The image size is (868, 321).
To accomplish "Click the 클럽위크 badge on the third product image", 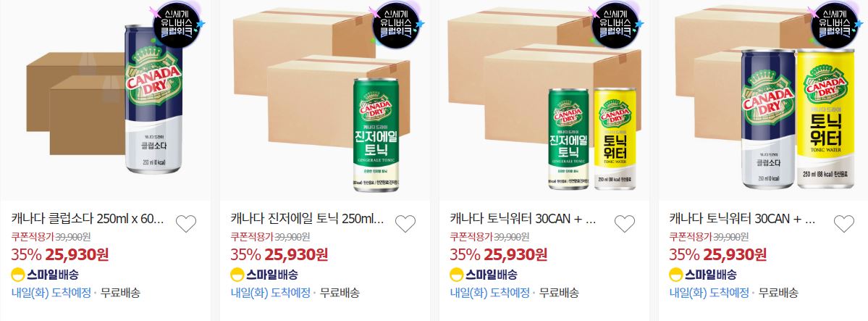I will [x=615, y=24].
